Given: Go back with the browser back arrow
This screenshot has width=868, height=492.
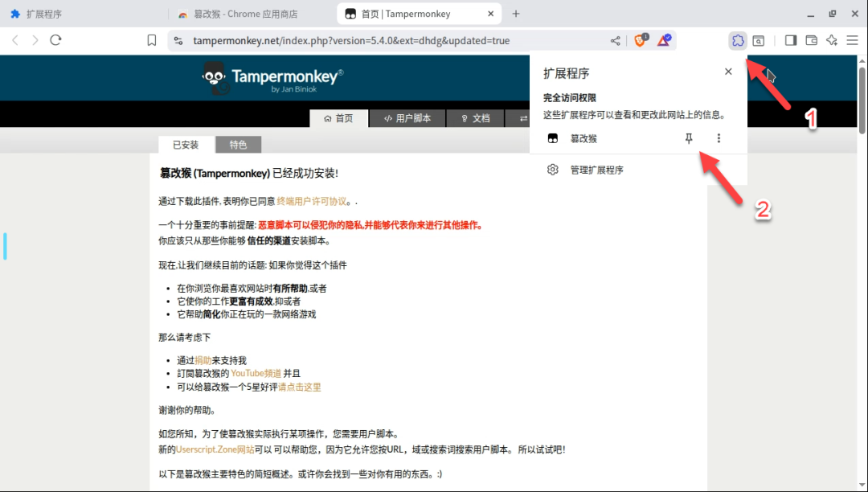Looking at the screenshot, I should [15, 40].
